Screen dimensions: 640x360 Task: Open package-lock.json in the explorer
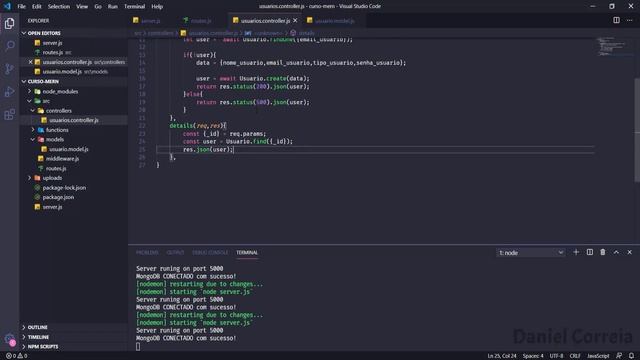point(64,188)
